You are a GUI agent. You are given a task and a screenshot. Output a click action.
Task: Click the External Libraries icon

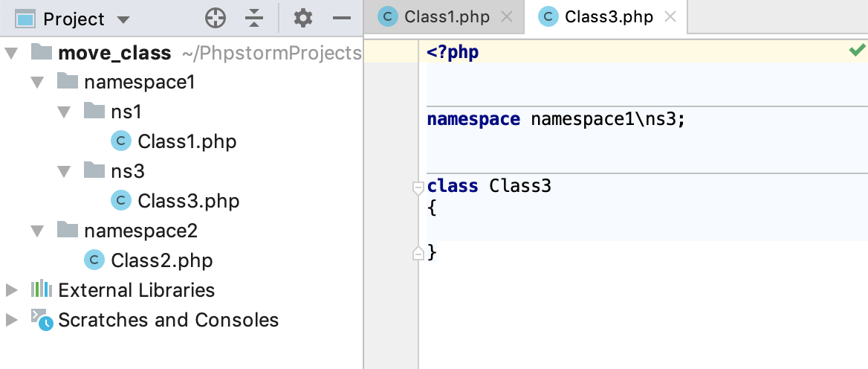(x=42, y=289)
